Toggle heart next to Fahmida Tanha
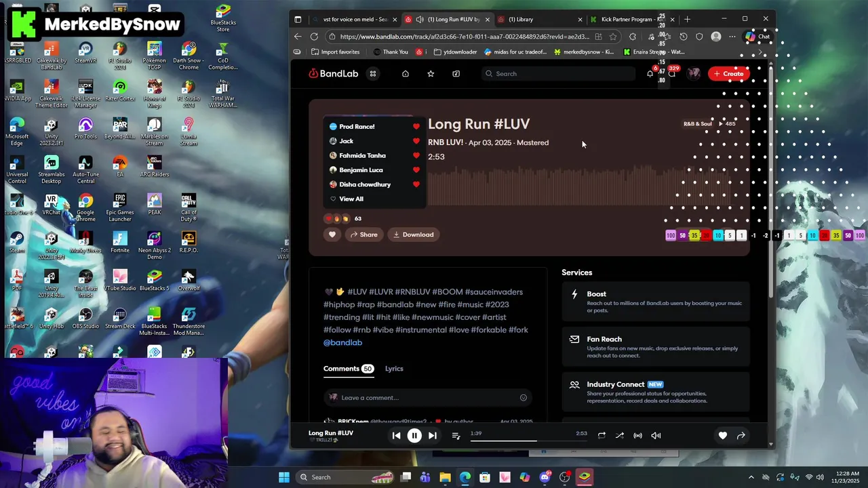Viewport: 868px width, 488px height. click(x=416, y=155)
